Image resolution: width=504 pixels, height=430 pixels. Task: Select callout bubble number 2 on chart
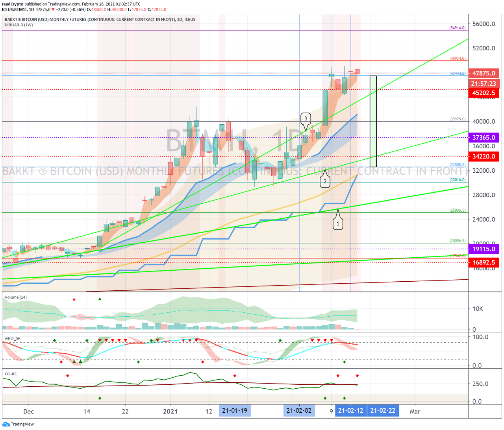point(325,182)
